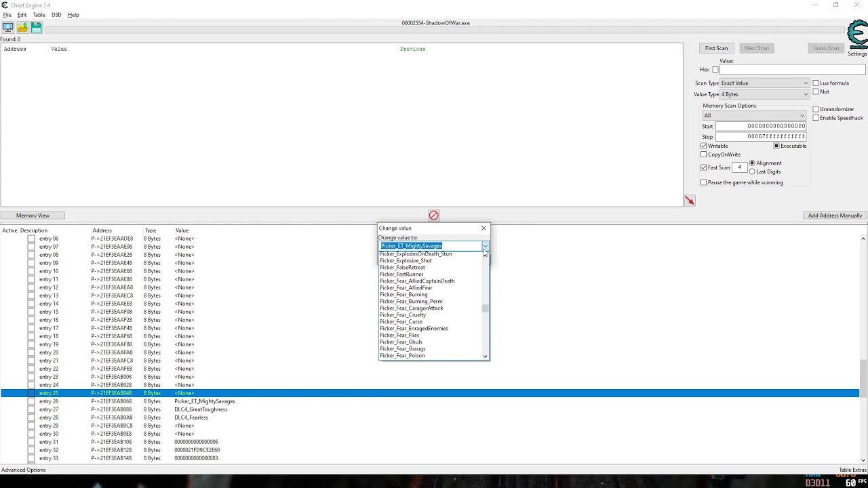Click the Fast Scan alignment number field
The image size is (868, 488).
pos(739,167)
